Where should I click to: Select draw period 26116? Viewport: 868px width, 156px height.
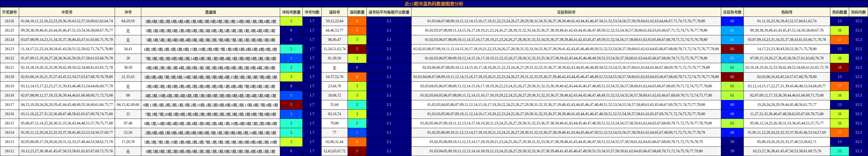click(10, 114)
